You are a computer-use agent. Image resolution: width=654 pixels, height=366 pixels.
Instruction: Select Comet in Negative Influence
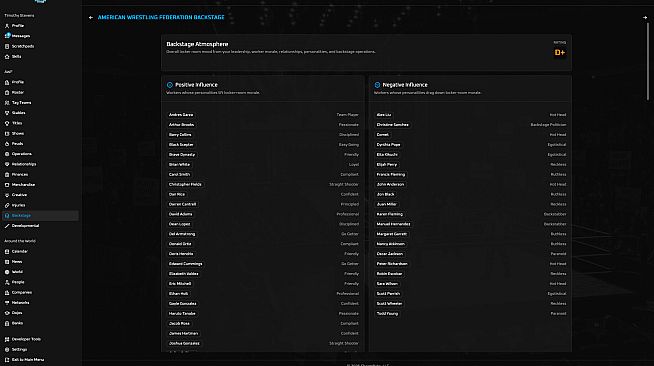click(x=382, y=135)
